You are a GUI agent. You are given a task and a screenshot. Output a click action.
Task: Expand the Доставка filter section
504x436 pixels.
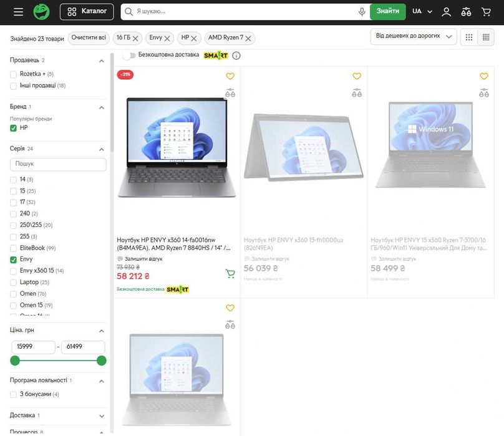click(x=102, y=416)
